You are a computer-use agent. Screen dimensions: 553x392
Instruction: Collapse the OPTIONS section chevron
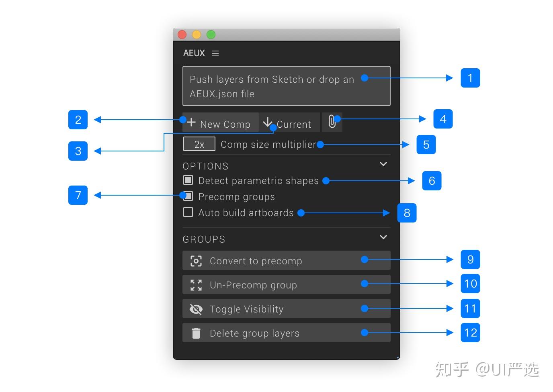point(383,164)
